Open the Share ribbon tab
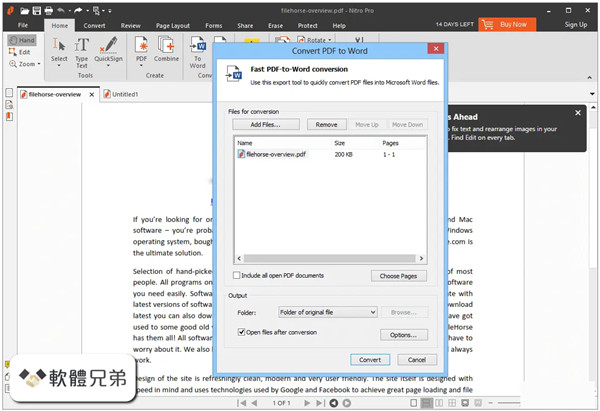The image size is (600, 411). tap(245, 26)
